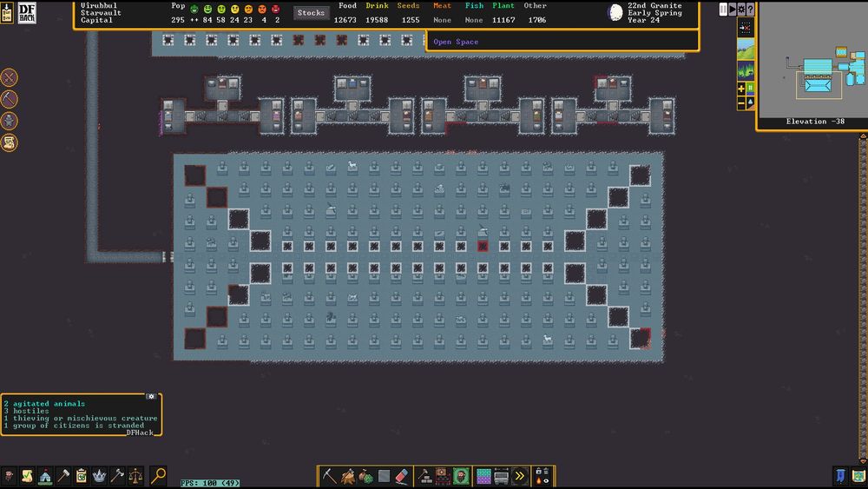Open the hauling minecart icon
Screen dimensions: 868x489
[502, 476]
